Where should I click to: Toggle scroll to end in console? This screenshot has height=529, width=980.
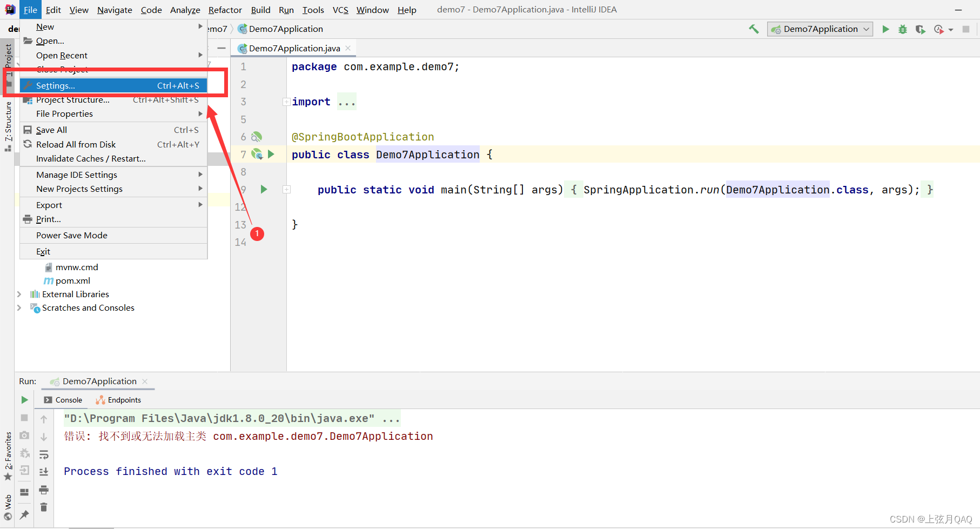click(44, 472)
